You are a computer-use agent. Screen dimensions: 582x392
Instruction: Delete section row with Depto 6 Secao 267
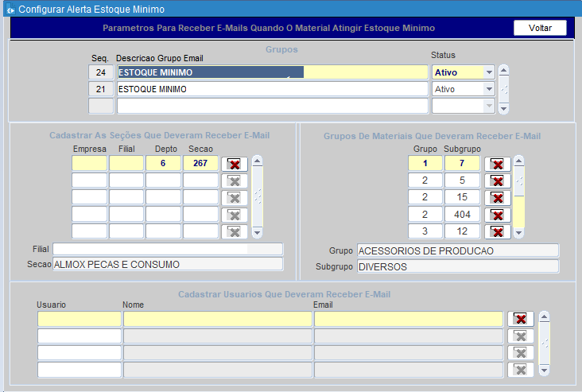[x=235, y=164]
